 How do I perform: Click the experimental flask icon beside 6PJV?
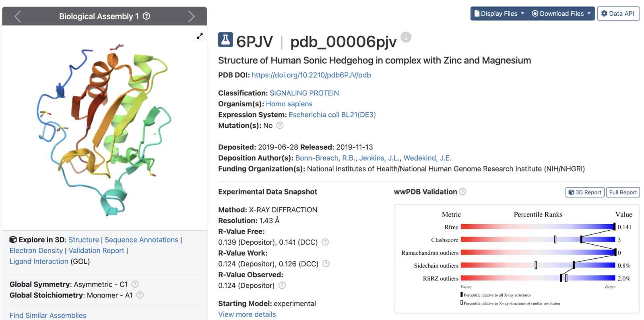click(225, 40)
